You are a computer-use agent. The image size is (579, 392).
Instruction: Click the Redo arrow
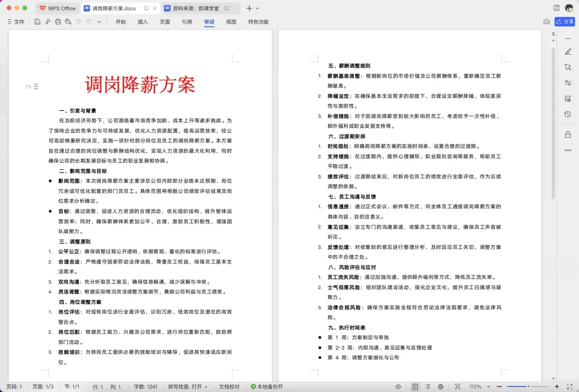88,22
